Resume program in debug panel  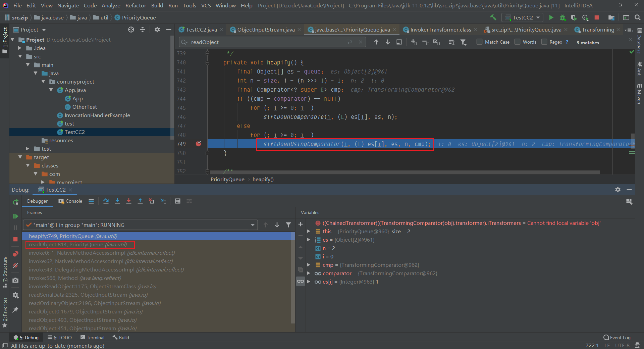[x=15, y=216]
